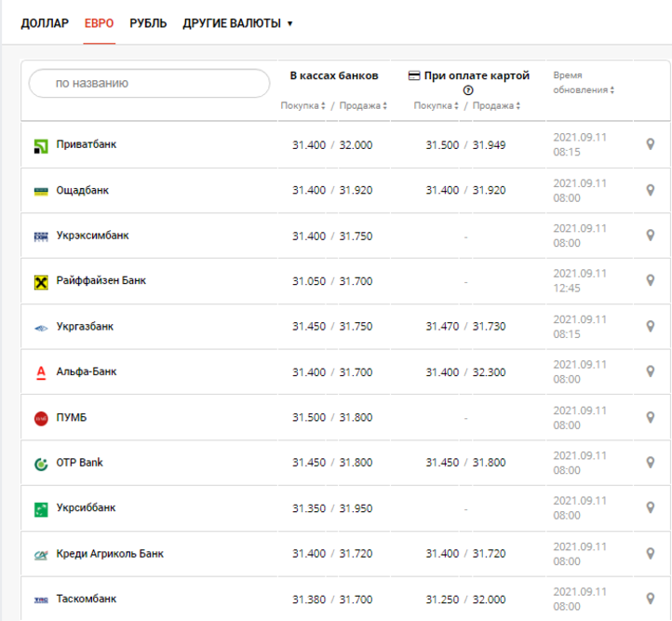This screenshot has height=621, width=672.
Task: Click the OTP Bank logo icon
Action: [41, 464]
